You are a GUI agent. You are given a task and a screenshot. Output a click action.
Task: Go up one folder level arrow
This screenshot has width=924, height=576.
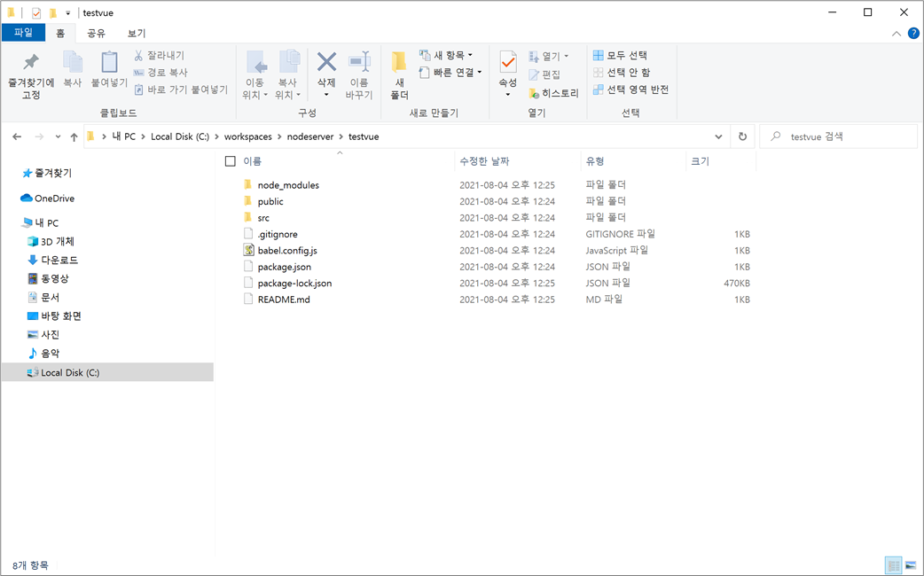point(74,136)
